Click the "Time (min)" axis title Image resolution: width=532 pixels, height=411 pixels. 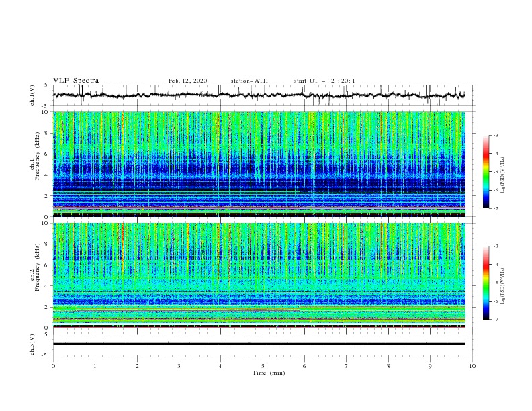point(269,373)
